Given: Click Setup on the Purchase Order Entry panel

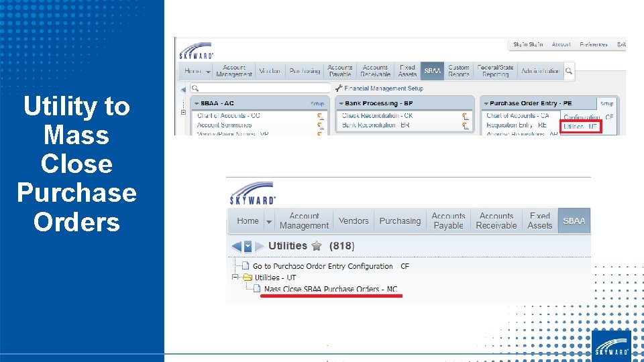Looking at the screenshot, I should (x=606, y=103).
